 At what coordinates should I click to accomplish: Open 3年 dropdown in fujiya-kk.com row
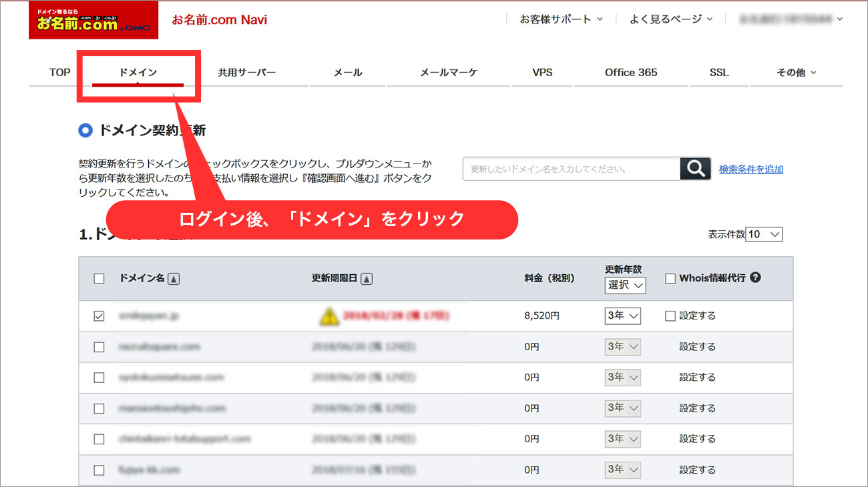click(622, 470)
